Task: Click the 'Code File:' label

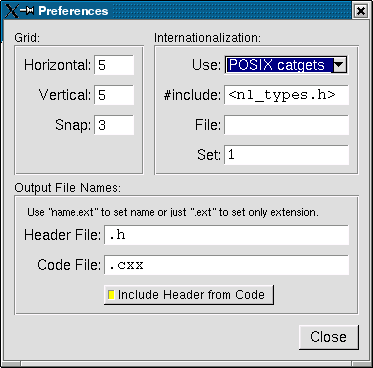Action: [x=69, y=265]
